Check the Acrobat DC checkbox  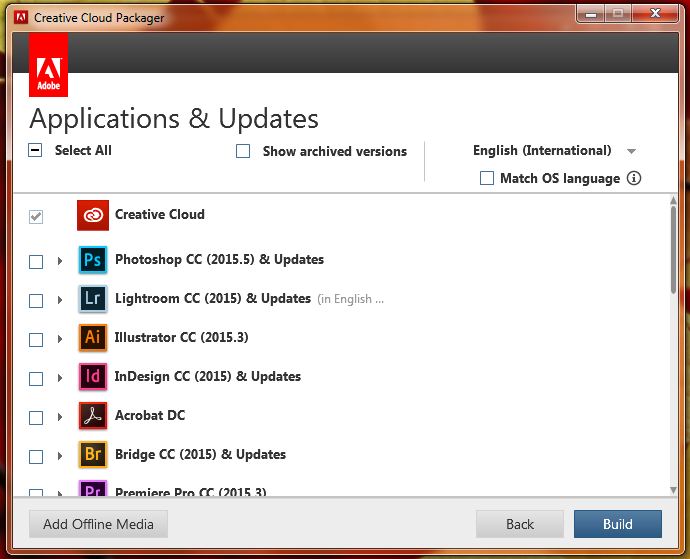(x=36, y=417)
